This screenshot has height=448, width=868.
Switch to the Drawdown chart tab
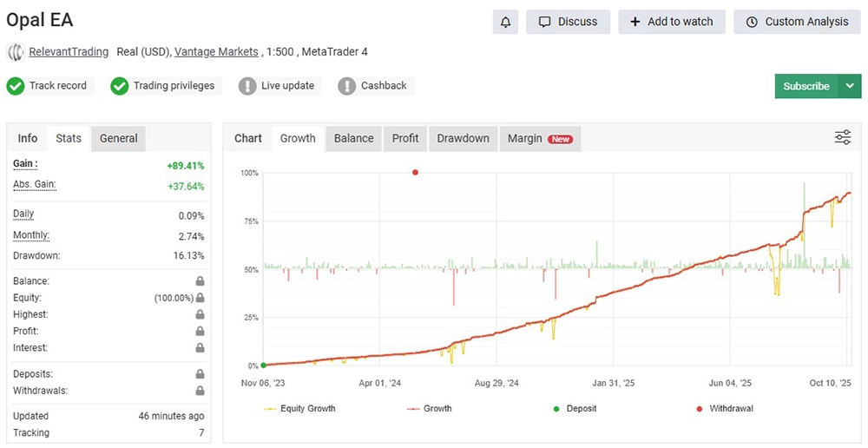coord(463,138)
